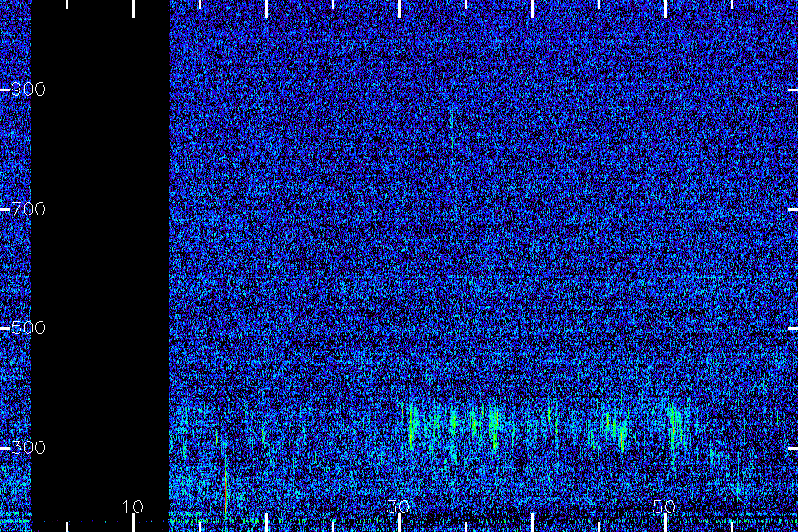Click the 500 frequency axis label
This screenshot has width=798, height=532.
[28, 328]
